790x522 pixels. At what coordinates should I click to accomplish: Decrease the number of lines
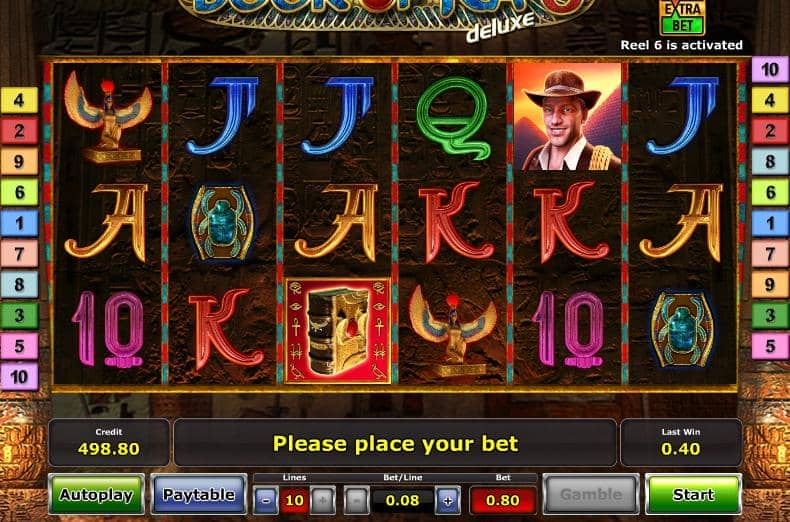(266, 500)
